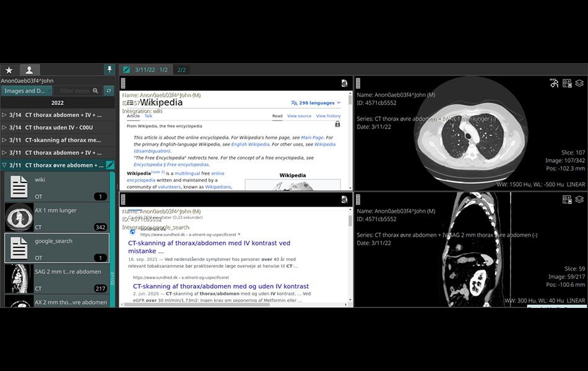Image resolution: width=588 pixels, height=371 pixels.
Task: Collapse the 3/11 CT thorax øvre abdomen study
Action: tap(4, 165)
